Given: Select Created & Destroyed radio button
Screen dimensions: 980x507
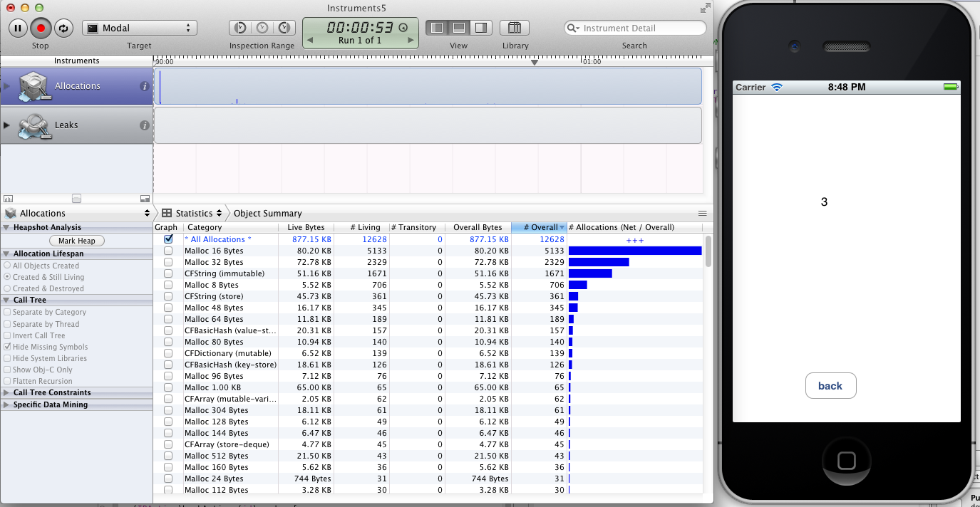Looking at the screenshot, I should tap(7, 288).
